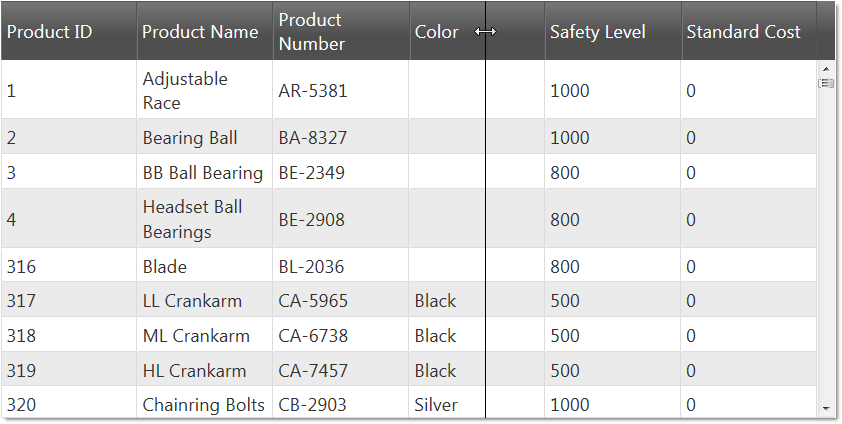Select the Headset Ball Bearings cell
The width and height of the screenshot is (842, 424).
(x=192, y=219)
